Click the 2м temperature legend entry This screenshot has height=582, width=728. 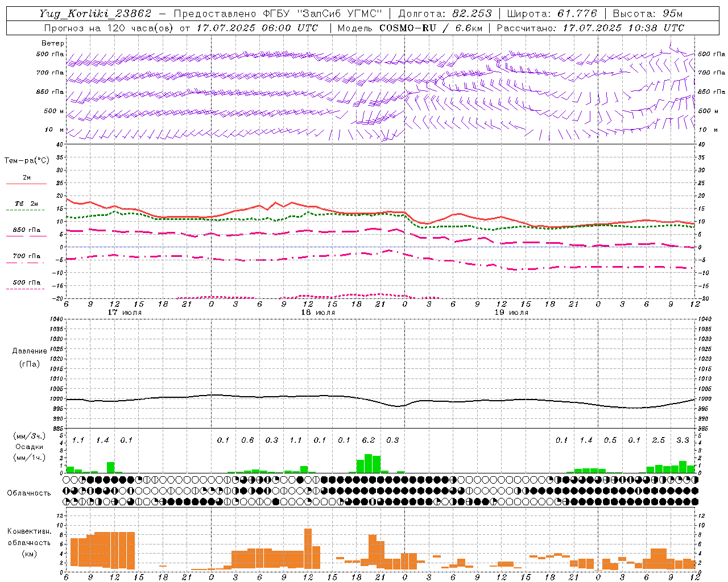tap(27, 178)
